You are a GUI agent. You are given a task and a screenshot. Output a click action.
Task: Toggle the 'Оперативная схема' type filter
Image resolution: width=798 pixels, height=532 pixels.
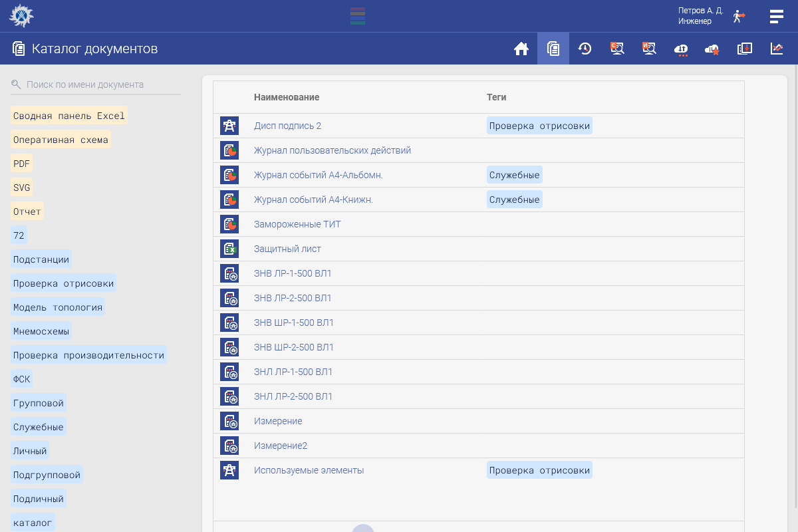61,140
